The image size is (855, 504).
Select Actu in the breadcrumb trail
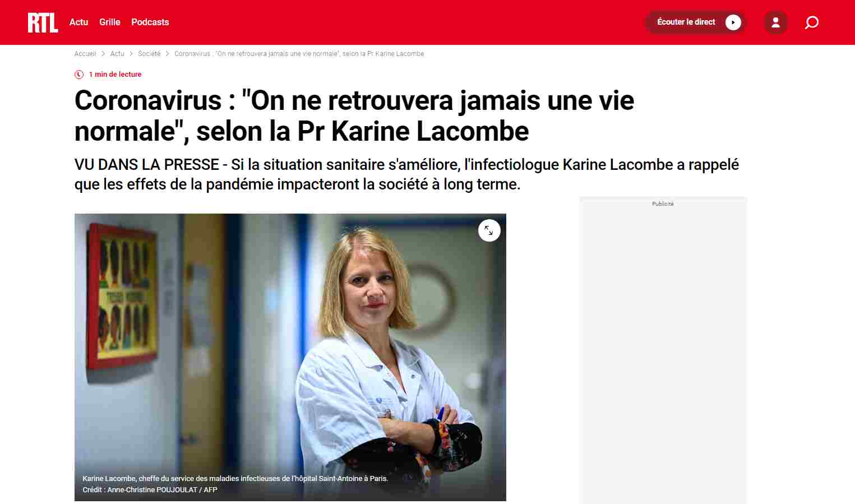pyautogui.click(x=117, y=54)
